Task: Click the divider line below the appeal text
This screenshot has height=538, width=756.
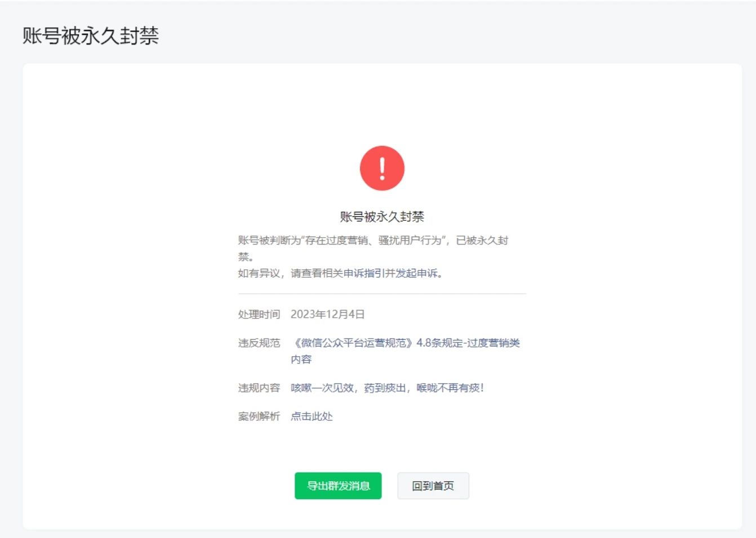Action: tap(381, 294)
